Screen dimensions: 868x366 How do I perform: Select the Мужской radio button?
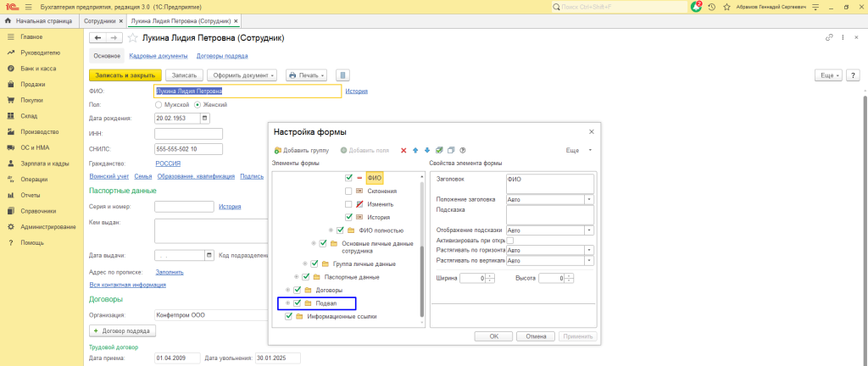[x=159, y=104]
